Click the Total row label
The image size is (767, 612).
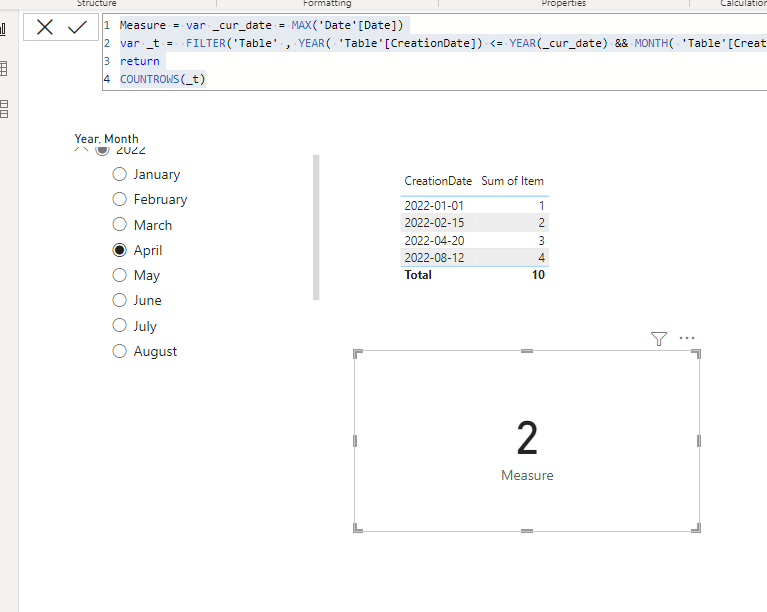point(418,275)
